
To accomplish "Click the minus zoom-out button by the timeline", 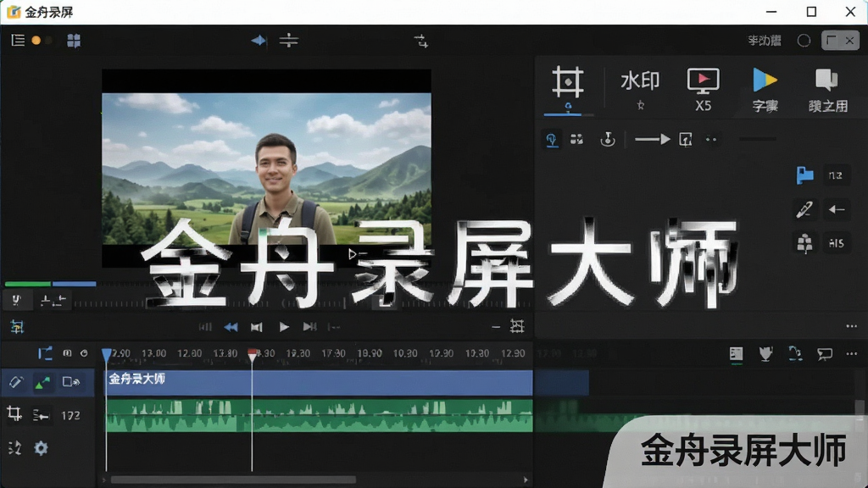I will (x=495, y=327).
